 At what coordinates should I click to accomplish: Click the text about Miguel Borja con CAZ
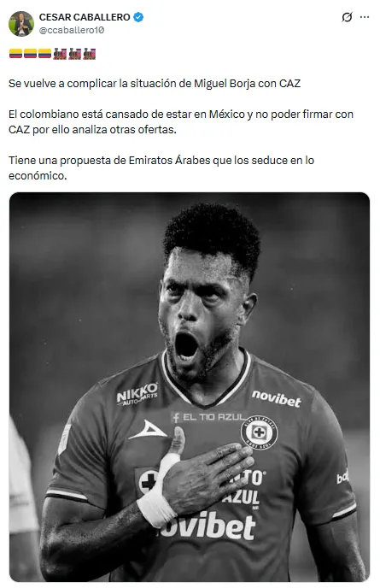point(155,83)
